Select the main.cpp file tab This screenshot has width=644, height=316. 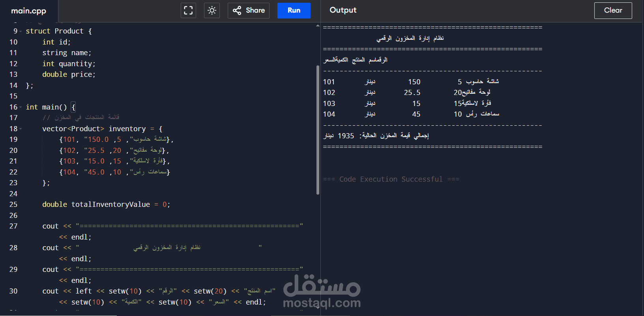29,11
